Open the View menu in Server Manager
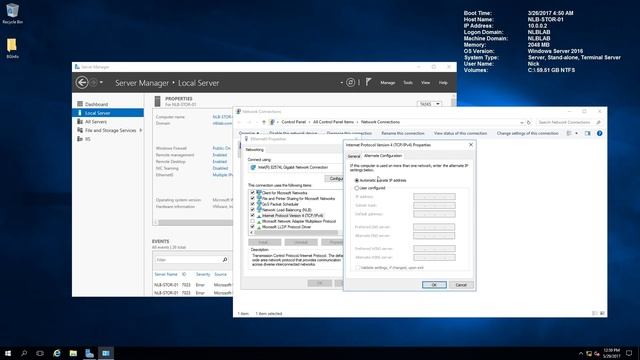 [x=425, y=82]
